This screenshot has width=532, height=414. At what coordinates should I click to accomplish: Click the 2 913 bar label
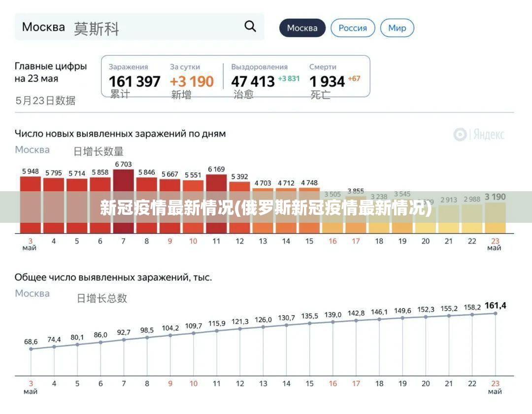click(x=449, y=200)
